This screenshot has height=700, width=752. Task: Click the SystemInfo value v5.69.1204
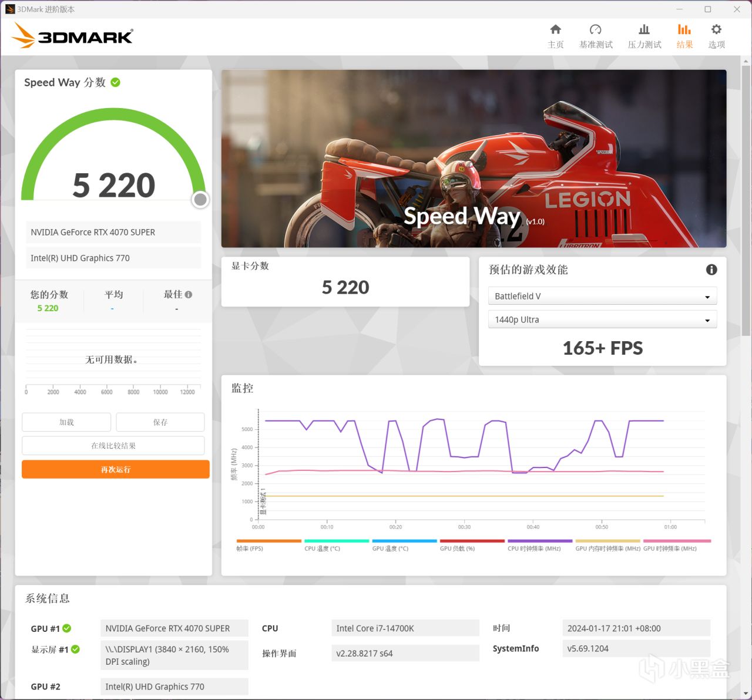click(x=636, y=648)
